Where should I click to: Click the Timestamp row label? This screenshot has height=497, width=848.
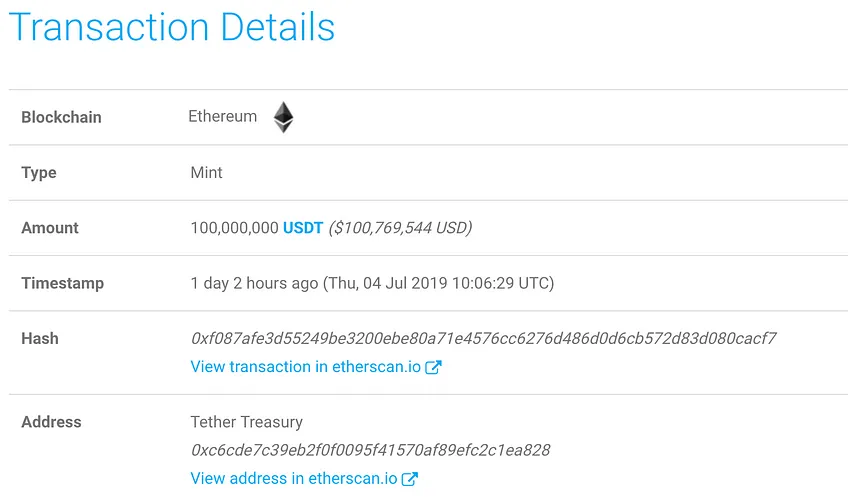[62, 283]
